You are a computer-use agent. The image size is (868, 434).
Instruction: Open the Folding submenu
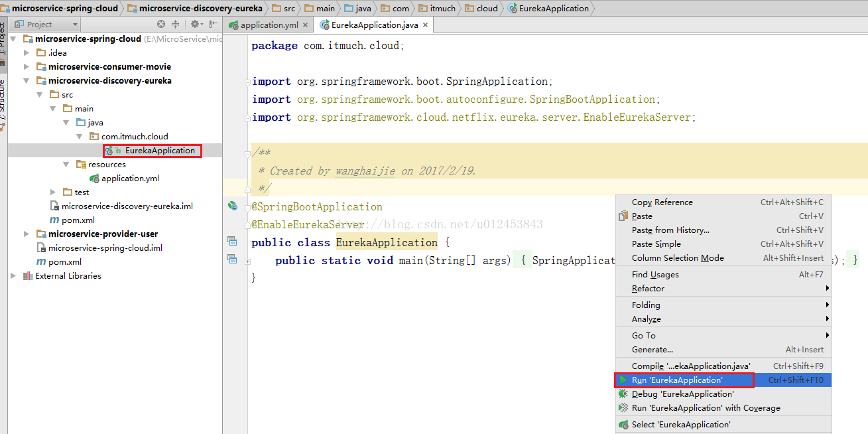point(723,305)
